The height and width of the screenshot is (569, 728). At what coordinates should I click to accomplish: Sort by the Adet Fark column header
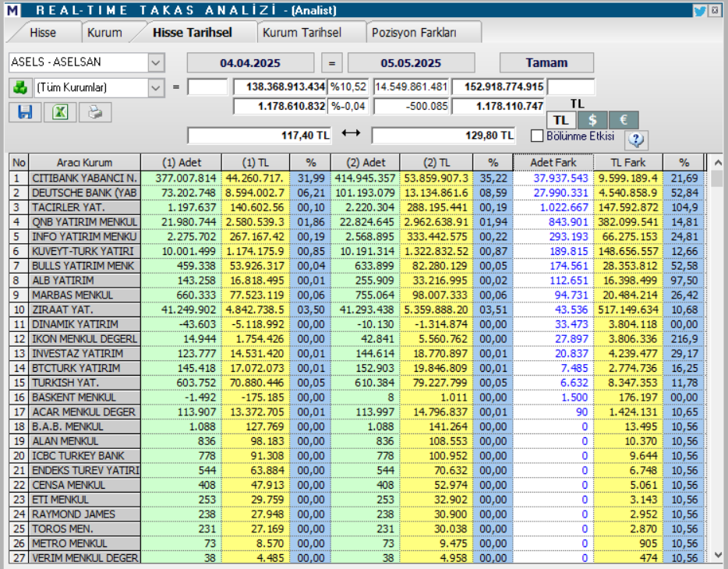tap(553, 163)
